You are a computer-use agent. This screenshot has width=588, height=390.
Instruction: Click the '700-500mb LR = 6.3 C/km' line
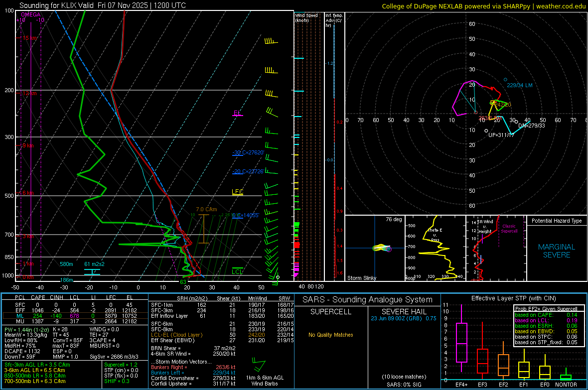tap(35, 381)
